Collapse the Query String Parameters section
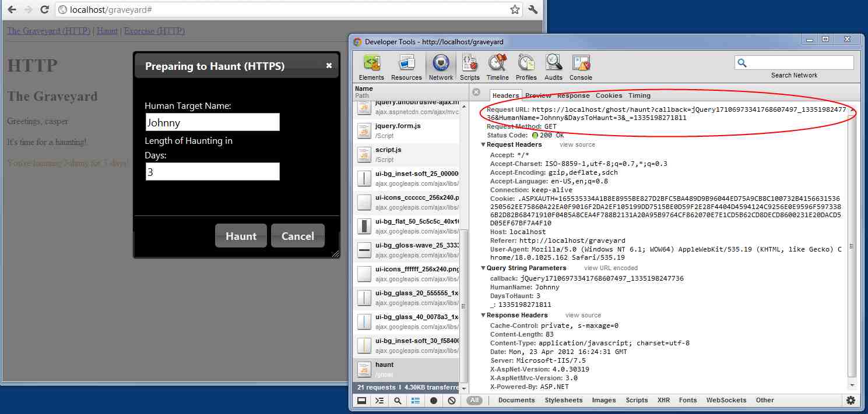This screenshot has height=414, width=868. tap(483, 268)
